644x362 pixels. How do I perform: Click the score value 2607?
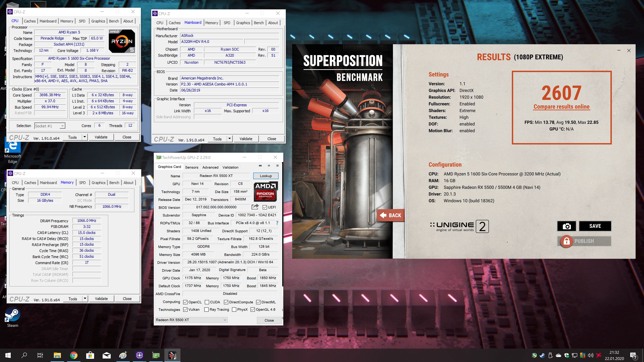[x=561, y=93]
